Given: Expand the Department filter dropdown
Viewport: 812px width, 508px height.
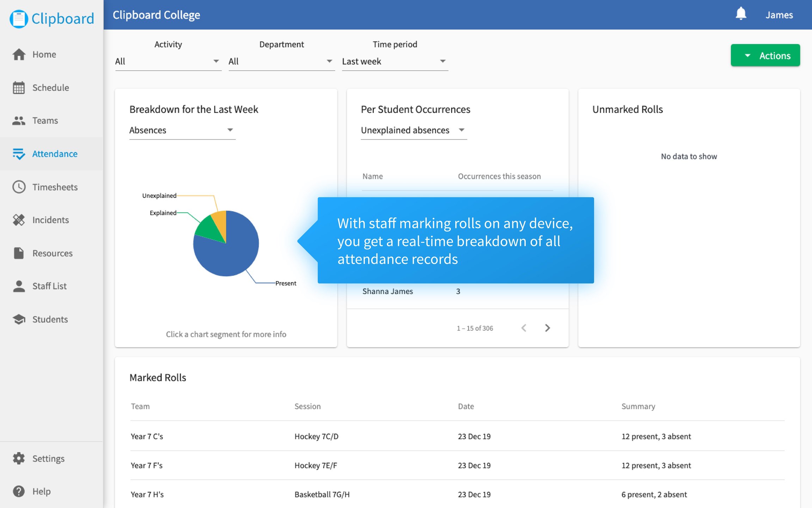Looking at the screenshot, I should [281, 61].
